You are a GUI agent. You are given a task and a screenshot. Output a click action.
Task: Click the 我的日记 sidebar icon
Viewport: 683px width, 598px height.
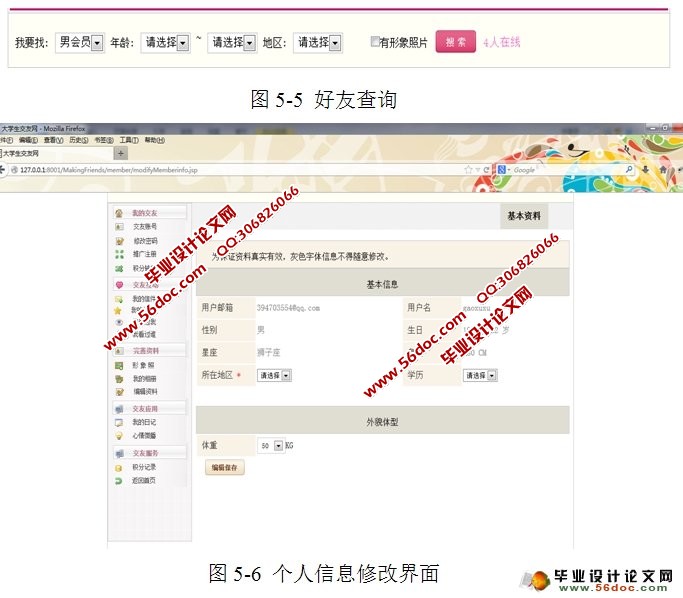click(x=119, y=423)
